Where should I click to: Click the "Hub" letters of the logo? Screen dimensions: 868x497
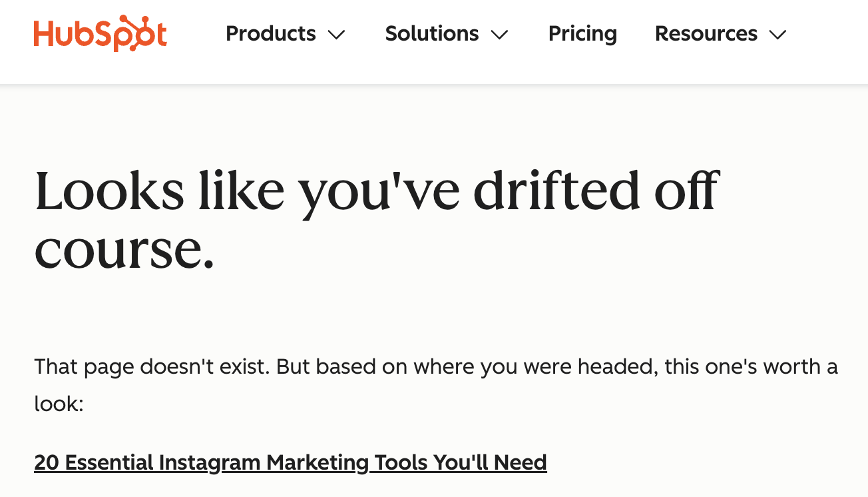pyautogui.click(x=61, y=34)
